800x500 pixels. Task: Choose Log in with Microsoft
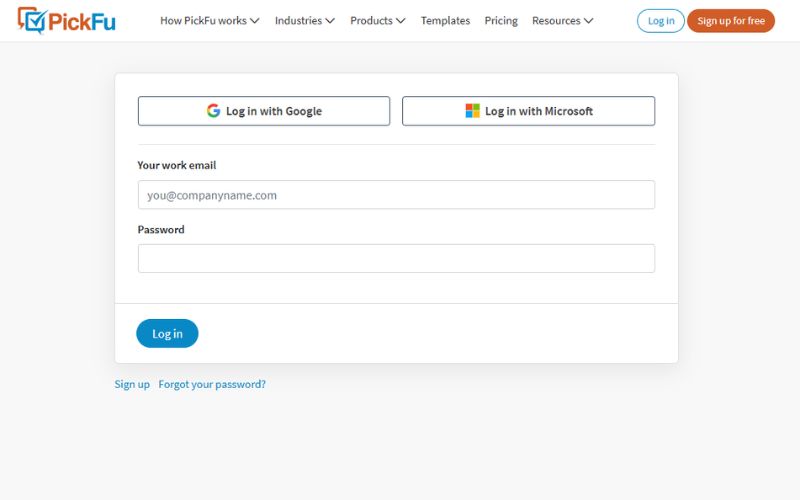tap(528, 111)
